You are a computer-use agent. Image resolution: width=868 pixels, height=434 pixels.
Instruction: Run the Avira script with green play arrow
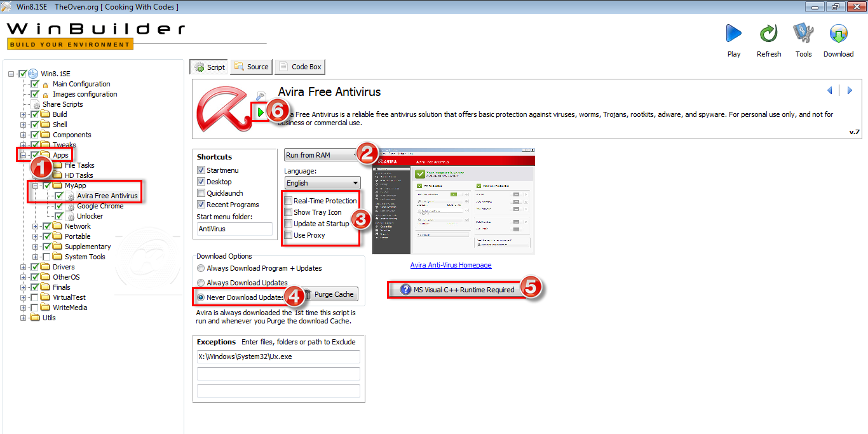click(261, 112)
